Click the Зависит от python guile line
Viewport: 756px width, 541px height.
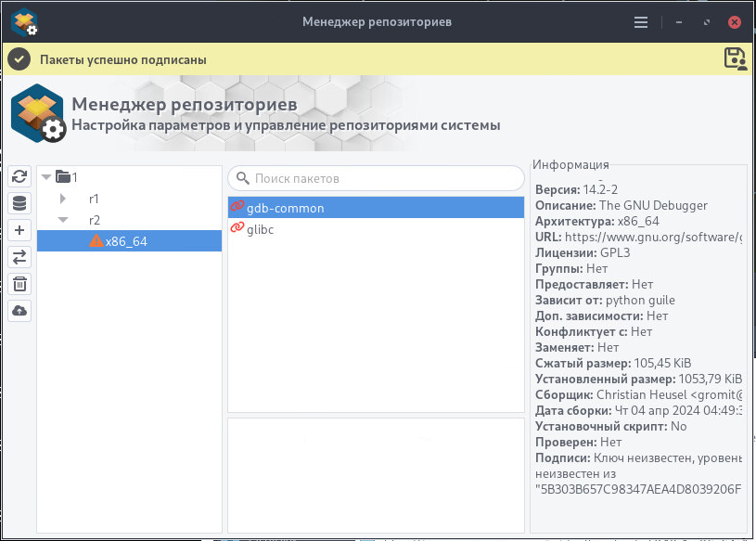point(605,300)
